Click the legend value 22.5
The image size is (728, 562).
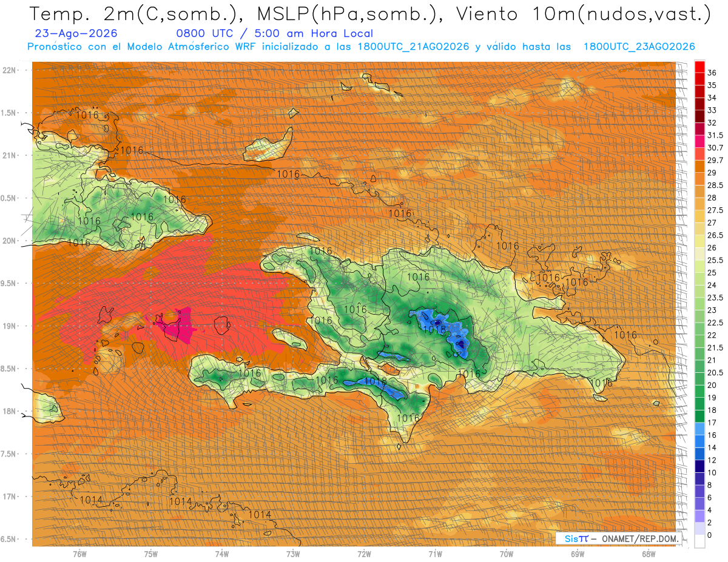point(715,323)
